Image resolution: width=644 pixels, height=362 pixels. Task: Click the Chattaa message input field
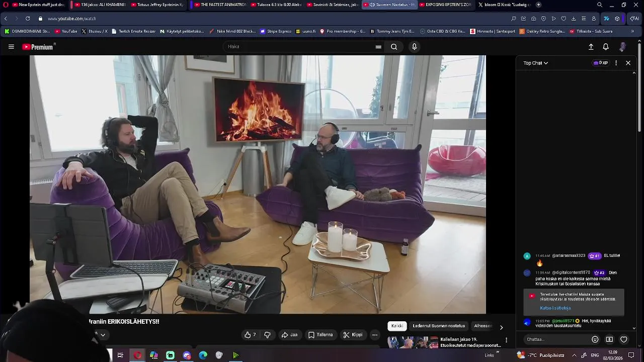pyautogui.click(x=556, y=339)
